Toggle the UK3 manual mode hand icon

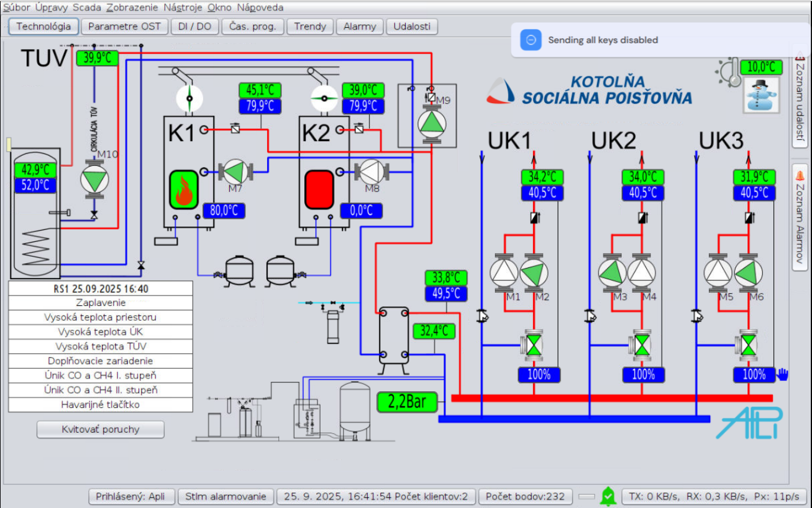pyautogui.click(x=782, y=374)
